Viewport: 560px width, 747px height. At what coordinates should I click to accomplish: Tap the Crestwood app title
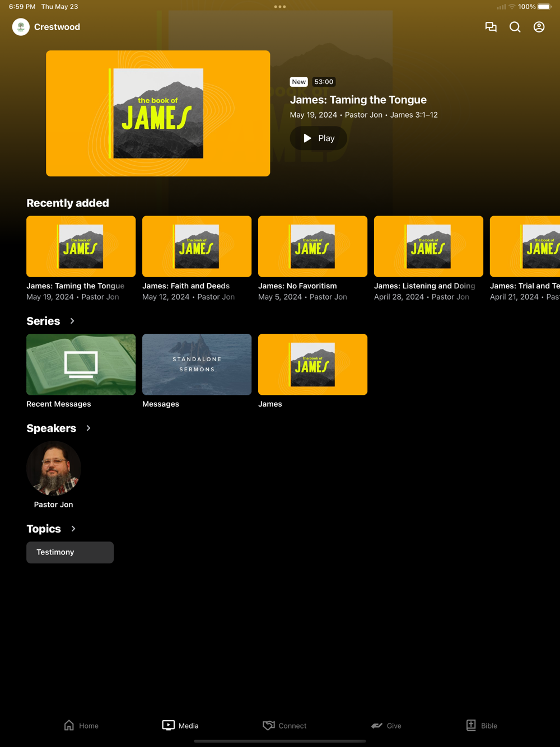coord(57,27)
